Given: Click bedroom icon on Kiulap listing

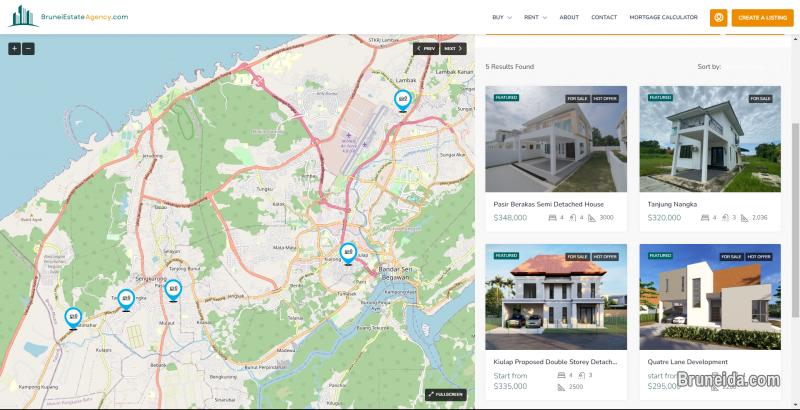Looking at the screenshot, I should (561, 375).
